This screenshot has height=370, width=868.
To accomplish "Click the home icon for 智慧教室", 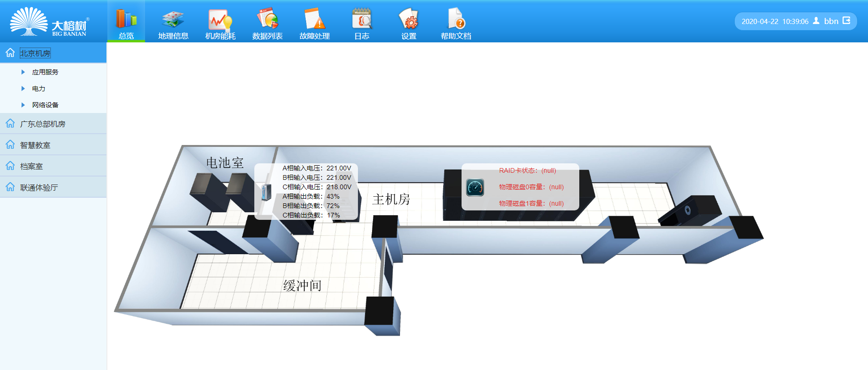I will (x=10, y=145).
